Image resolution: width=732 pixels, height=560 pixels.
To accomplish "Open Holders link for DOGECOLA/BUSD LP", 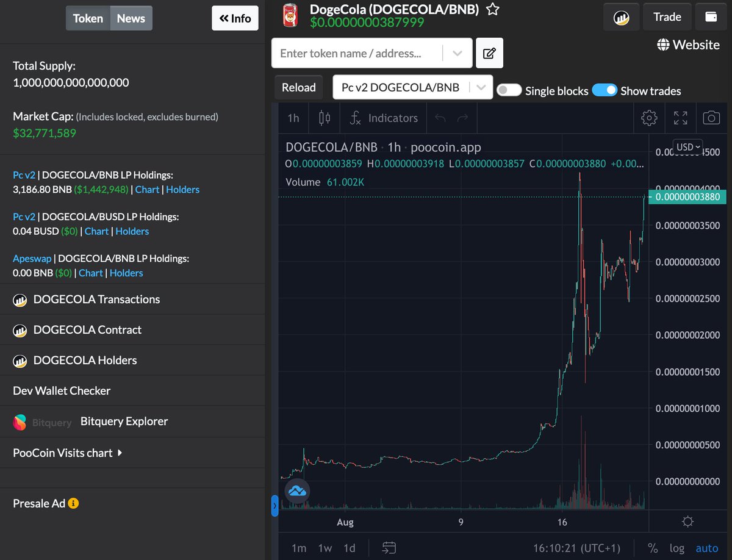I will 132,231.
